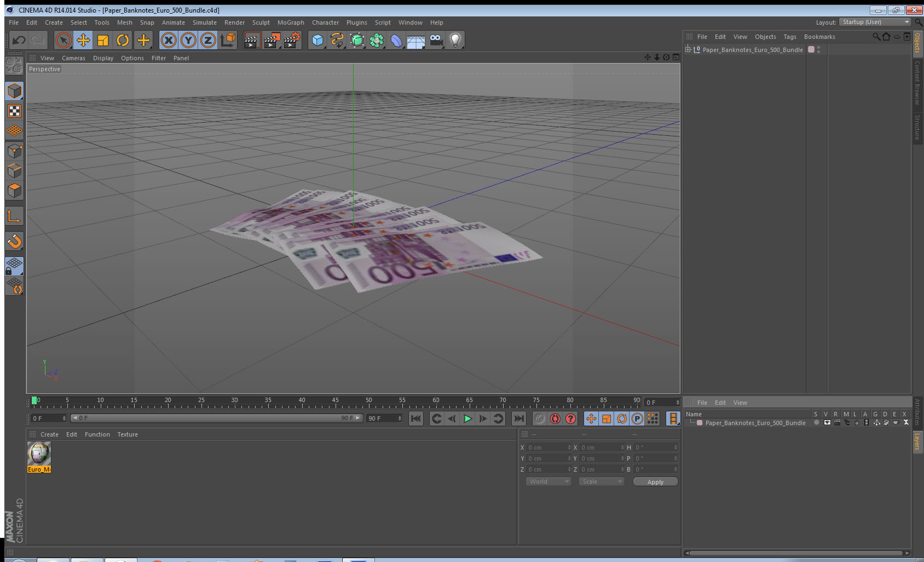Image resolution: width=924 pixels, height=562 pixels.
Task: Open the Layout dropdown Startup (User)
Action: (x=876, y=22)
